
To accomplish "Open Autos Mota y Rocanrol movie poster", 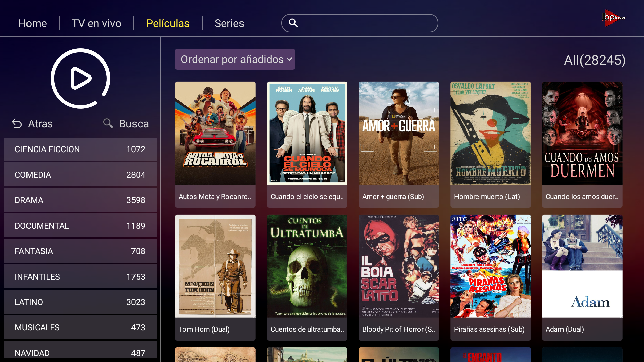I will (215, 133).
